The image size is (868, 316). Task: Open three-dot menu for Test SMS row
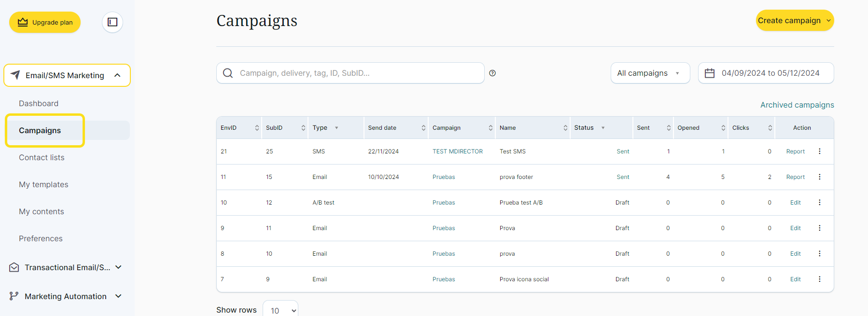pyautogui.click(x=819, y=151)
